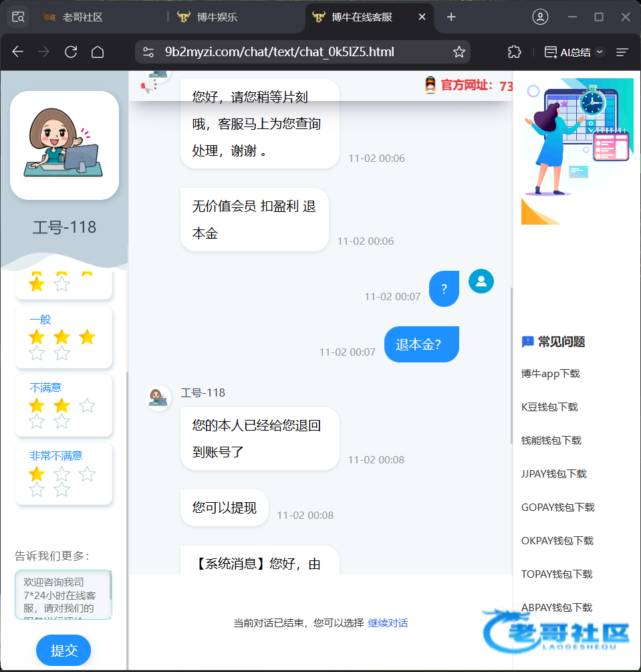Viewport: 641px width, 672px height.
Task: Open the 博牛app下载 FAQ link
Action: [550, 374]
